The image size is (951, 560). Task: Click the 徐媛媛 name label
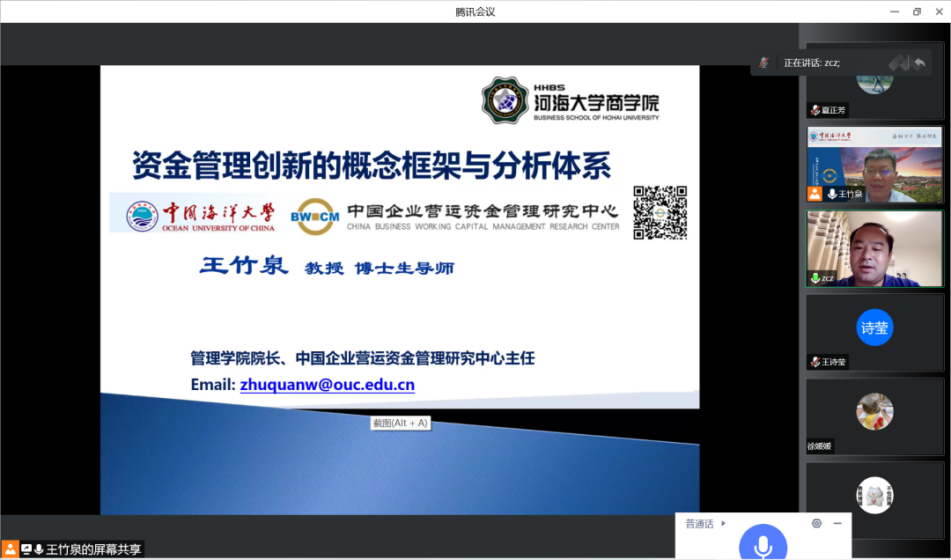[x=819, y=446]
